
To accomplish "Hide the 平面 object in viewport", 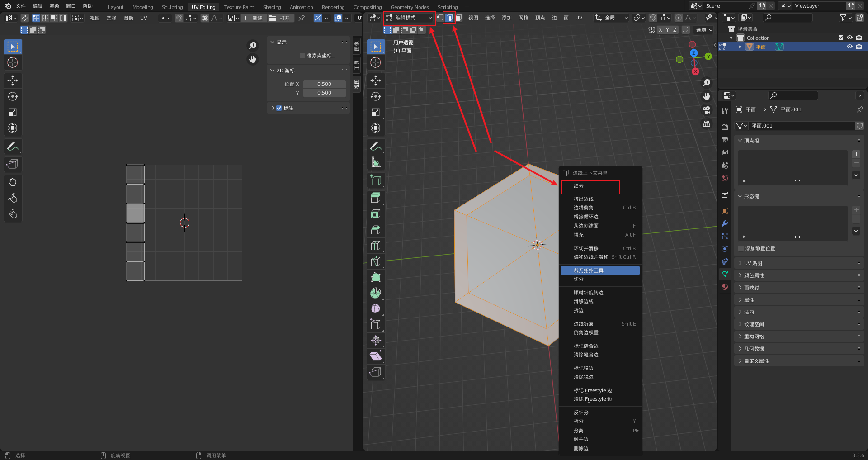I will pos(849,47).
